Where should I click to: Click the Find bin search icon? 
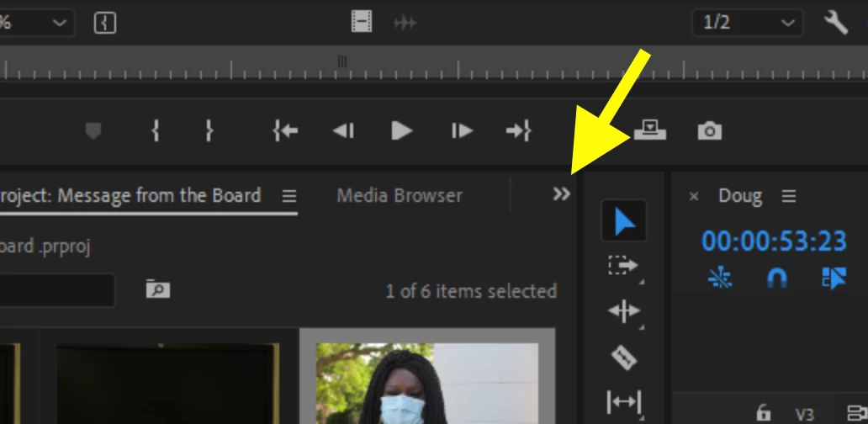pos(158,289)
